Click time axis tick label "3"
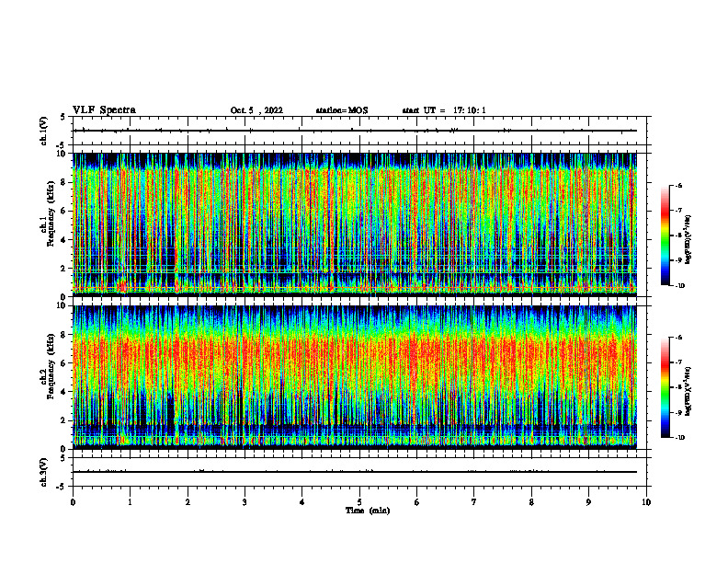728x563 pixels. tap(245, 502)
